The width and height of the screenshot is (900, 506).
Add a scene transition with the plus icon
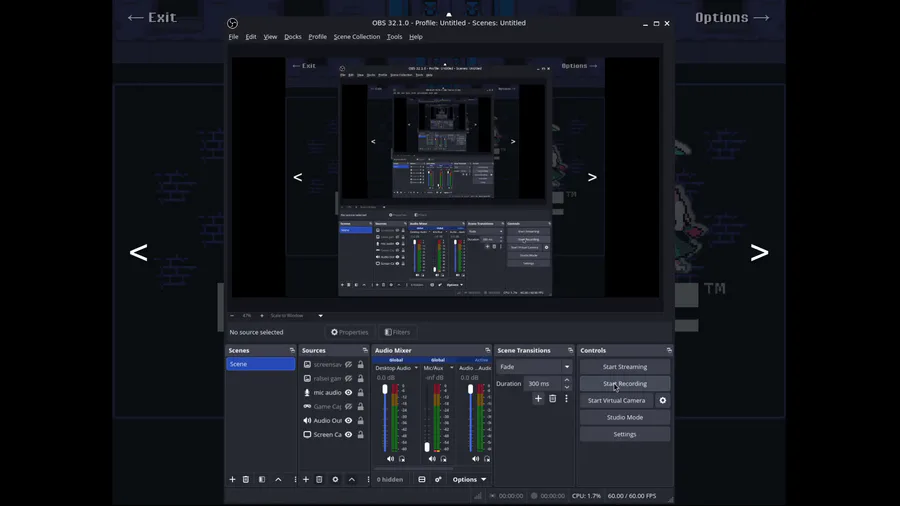tap(538, 398)
